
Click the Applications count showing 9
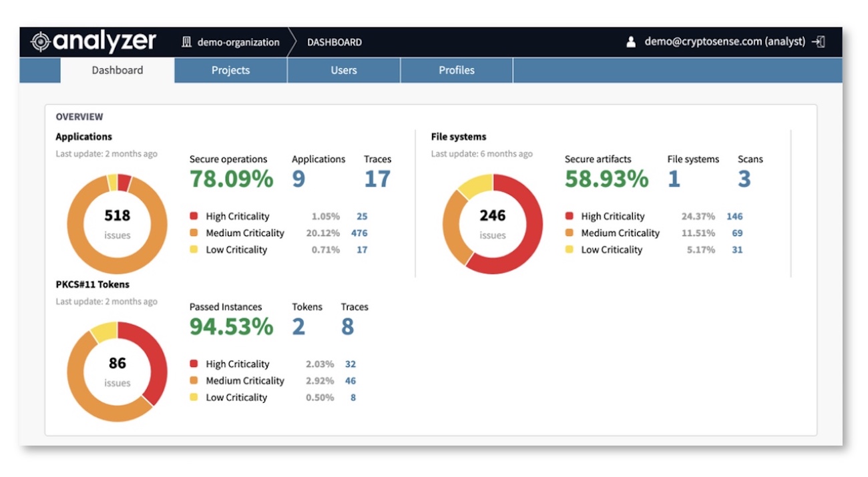pyautogui.click(x=298, y=178)
